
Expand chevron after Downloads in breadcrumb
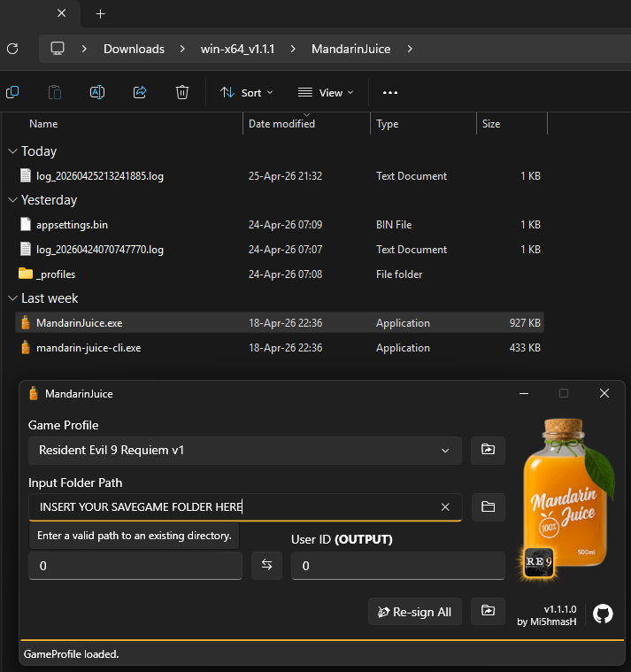[182, 49]
